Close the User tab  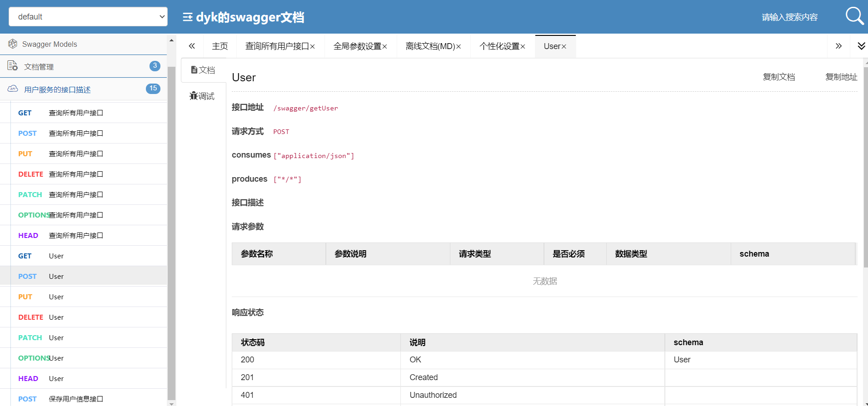click(564, 46)
